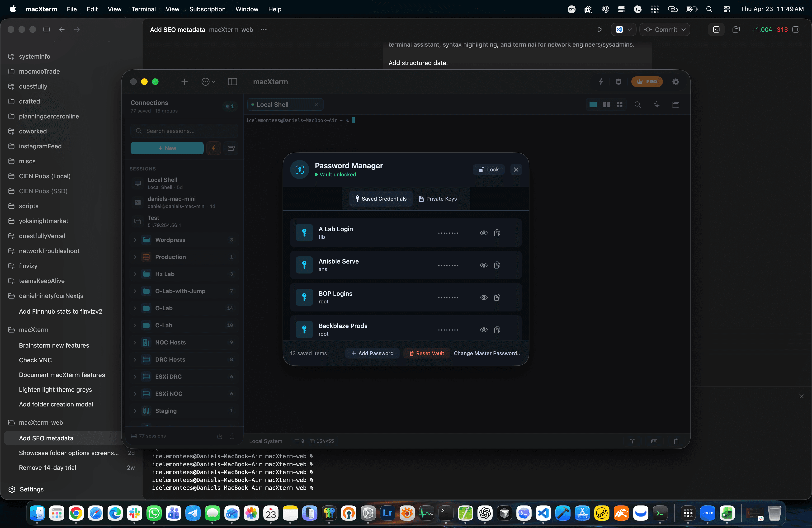This screenshot has height=528, width=812.
Task: Open the file browser folder icon
Action: [x=675, y=105]
